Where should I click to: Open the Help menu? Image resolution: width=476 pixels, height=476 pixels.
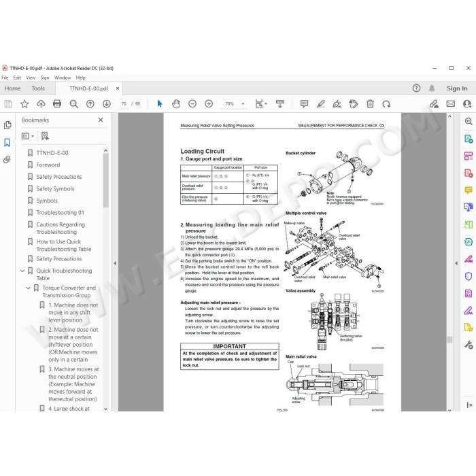[x=80, y=78]
